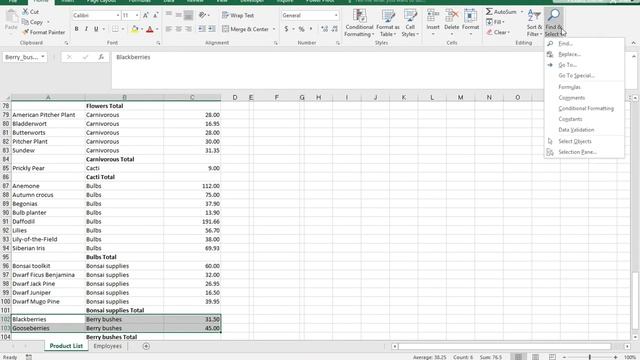Click the Decrease Decimal icon

tap(334, 29)
